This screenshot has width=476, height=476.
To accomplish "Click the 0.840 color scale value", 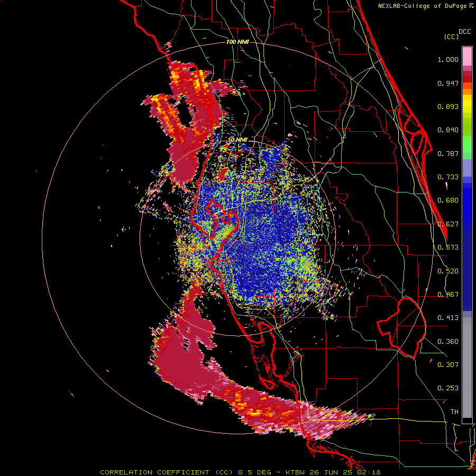I will point(448,130).
